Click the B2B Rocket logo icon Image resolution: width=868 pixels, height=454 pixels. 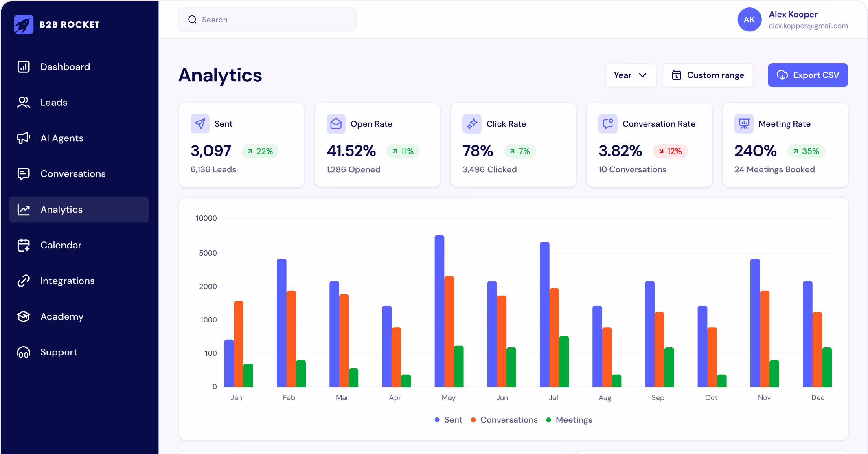tap(24, 24)
